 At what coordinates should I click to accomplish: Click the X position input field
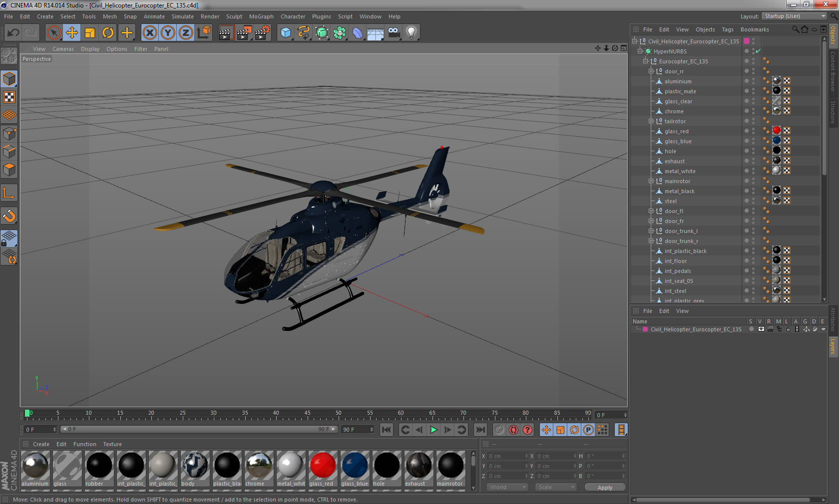tap(507, 456)
